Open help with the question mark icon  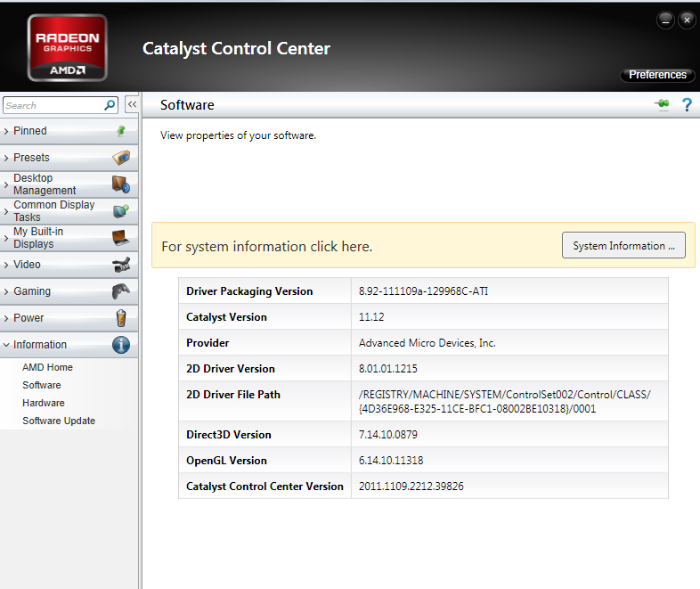pos(687,104)
